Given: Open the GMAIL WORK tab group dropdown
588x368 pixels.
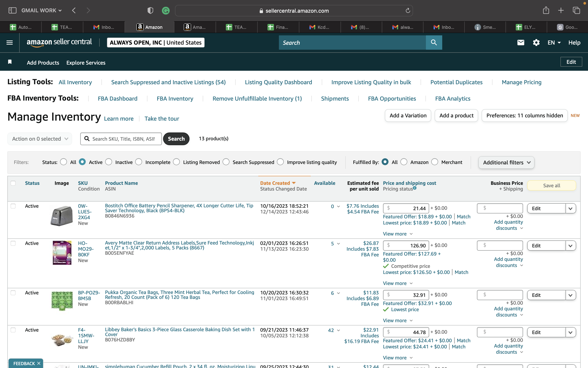Looking at the screenshot, I should tap(42, 10).
